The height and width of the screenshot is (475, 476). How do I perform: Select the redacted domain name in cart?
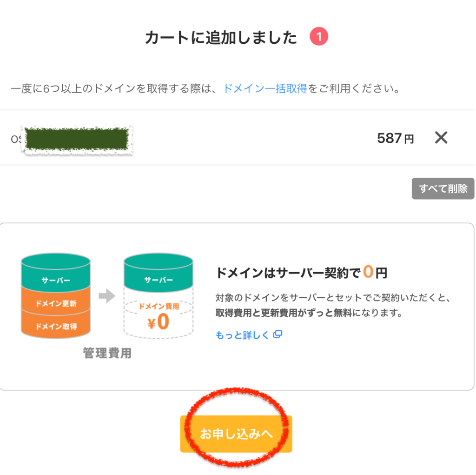point(77,139)
